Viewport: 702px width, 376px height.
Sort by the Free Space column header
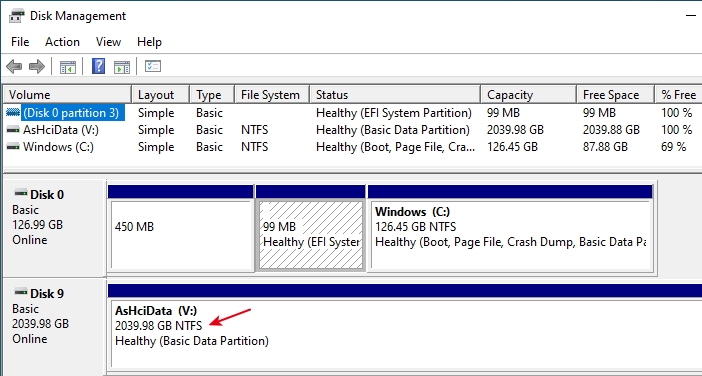click(615, 95)
